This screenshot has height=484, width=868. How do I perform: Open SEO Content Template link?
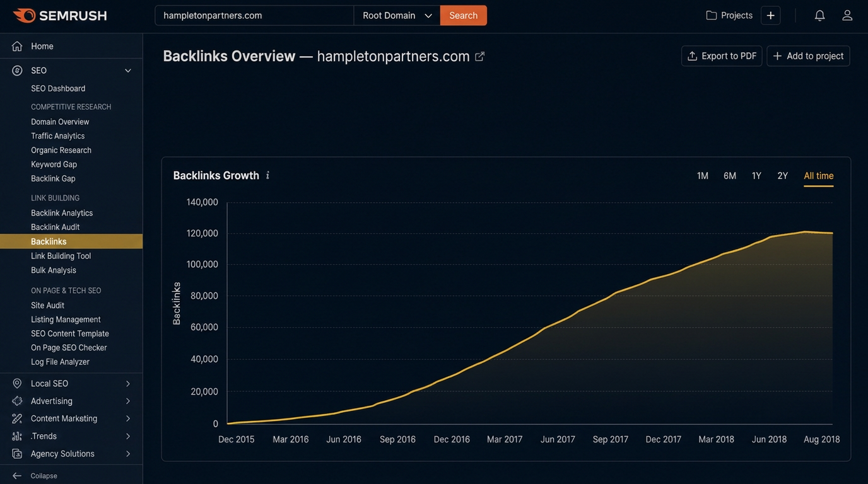pyautogui.click(x=70, y=333)
